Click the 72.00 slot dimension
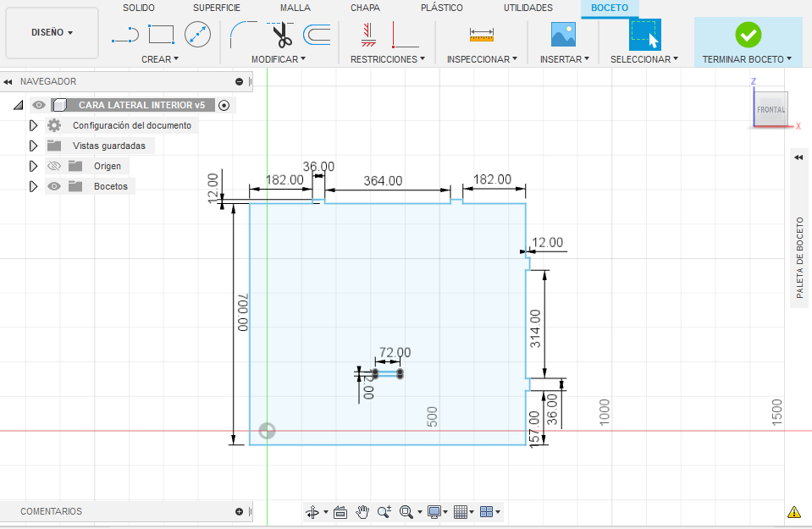The image size is (812, 529). pos(395,352)
